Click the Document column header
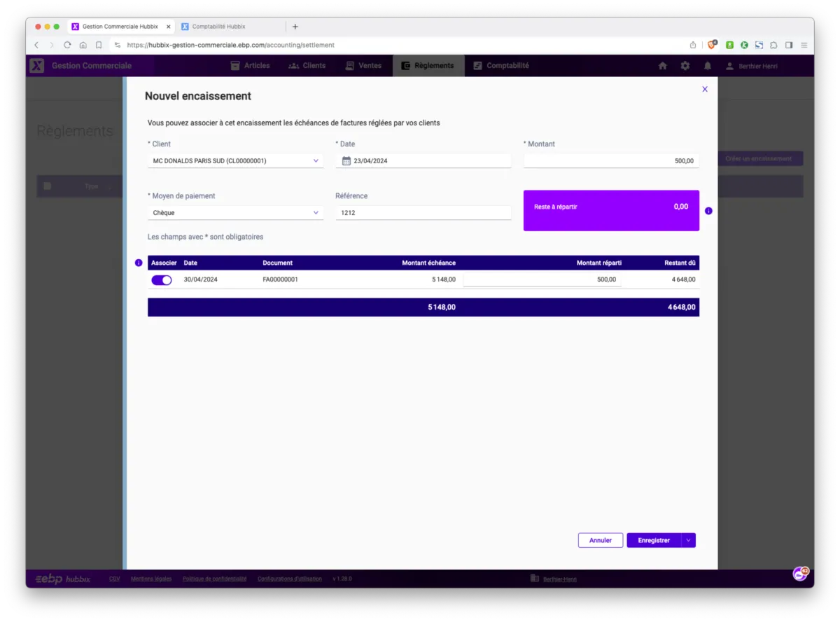The image size is (840, 622). [277, 263]
